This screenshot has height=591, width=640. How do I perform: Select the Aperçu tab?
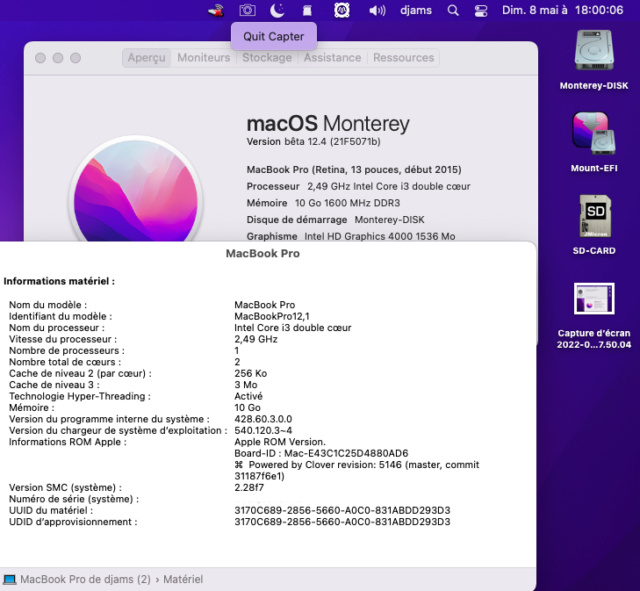coord(147,58)
